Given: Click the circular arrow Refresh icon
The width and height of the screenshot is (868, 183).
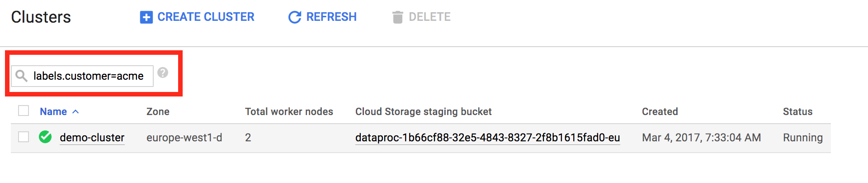Looking at the screenshot, I should (x=295, y=17).
